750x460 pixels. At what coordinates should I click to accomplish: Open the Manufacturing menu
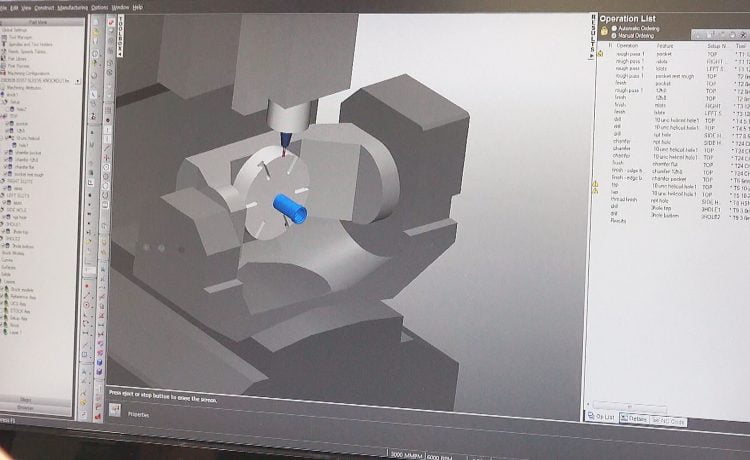pyautogui.click(x=73, y=7)
